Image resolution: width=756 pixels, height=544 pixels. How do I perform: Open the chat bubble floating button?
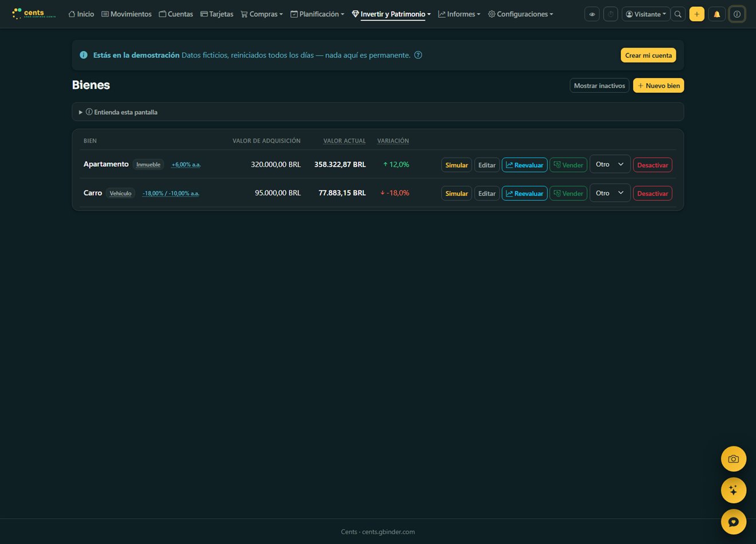[734, 522]
